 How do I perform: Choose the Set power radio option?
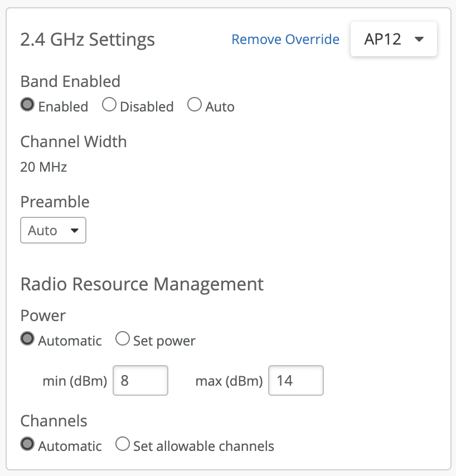tap(123, 339)
